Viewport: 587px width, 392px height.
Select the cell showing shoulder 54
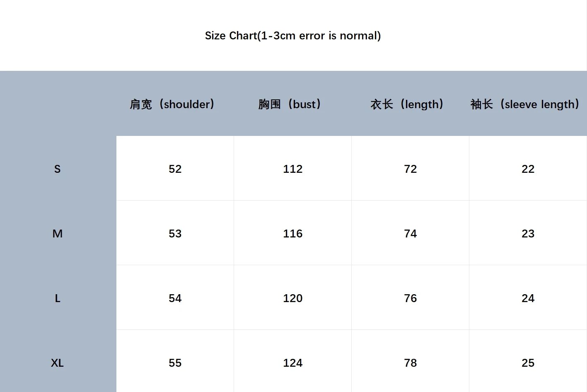(x=175, y=298)
